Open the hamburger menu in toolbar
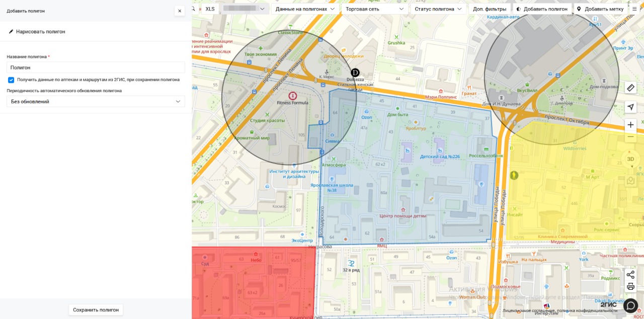The image size is (644, 319). point(634,9)
